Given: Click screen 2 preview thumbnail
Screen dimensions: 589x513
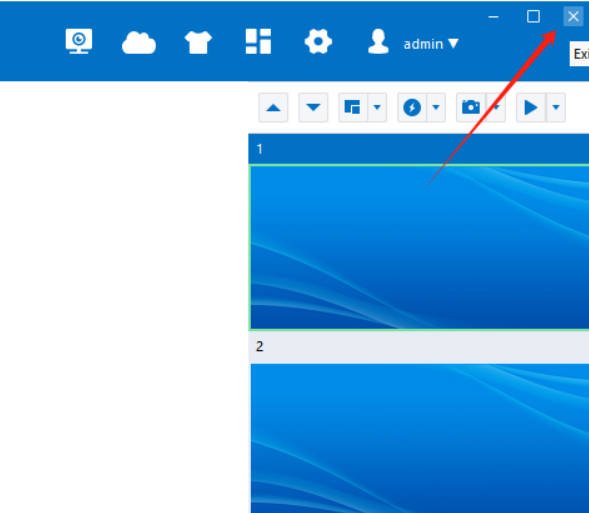Looking at the screenshot, I should [x=419, y=438].
